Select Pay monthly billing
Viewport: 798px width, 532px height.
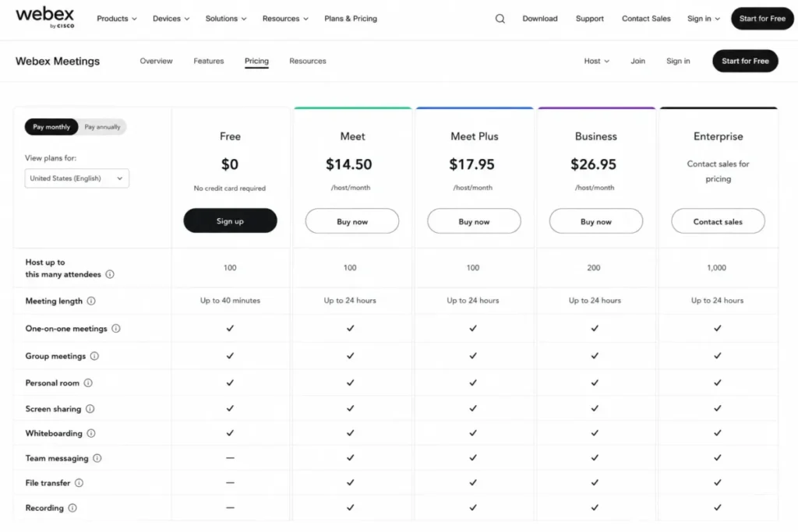51,127
